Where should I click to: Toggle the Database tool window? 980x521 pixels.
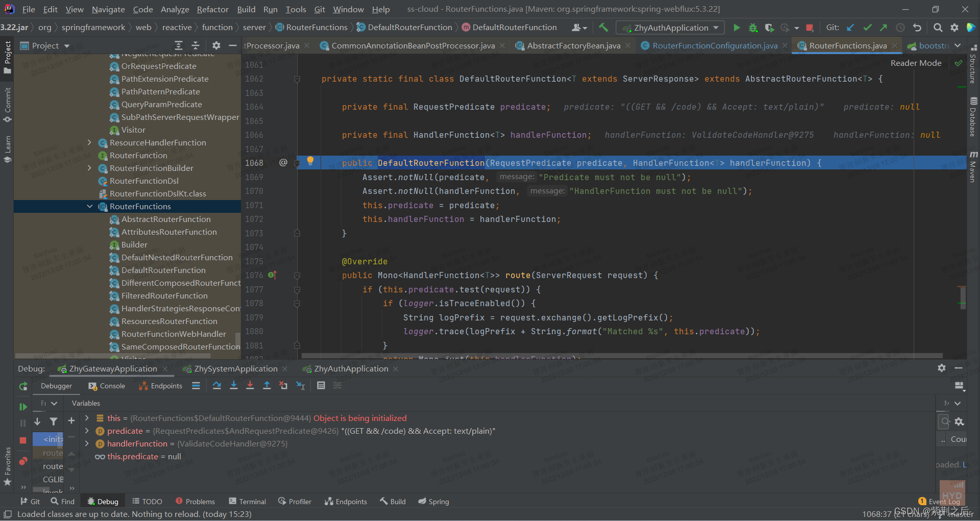(973, 117)
